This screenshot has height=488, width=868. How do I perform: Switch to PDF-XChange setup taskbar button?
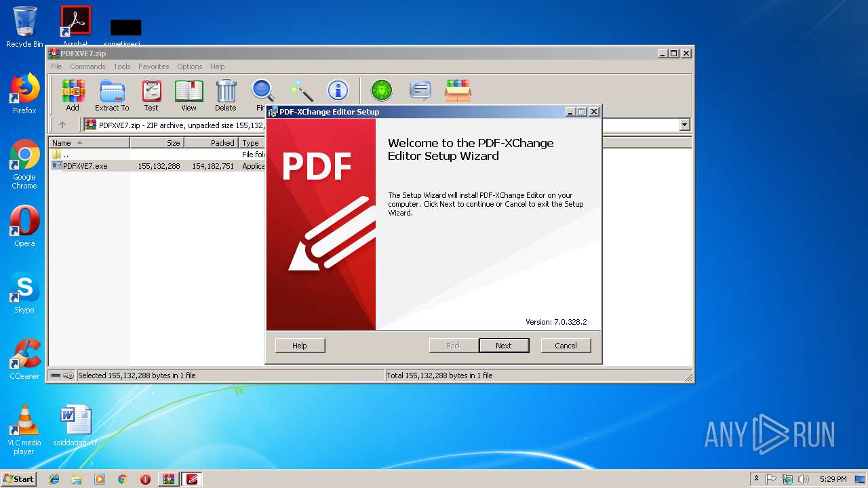(192, 479)
